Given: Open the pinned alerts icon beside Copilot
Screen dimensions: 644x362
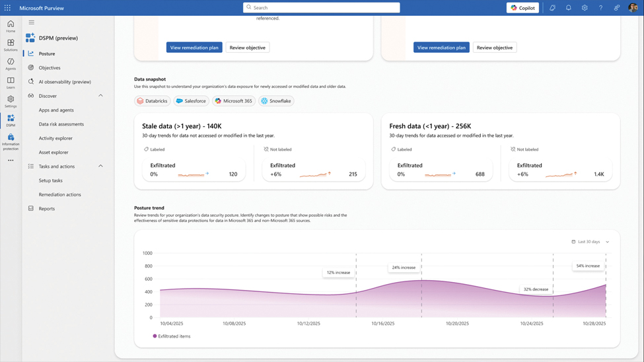Looking at the screenshot, I should click(x=552, y=8).
